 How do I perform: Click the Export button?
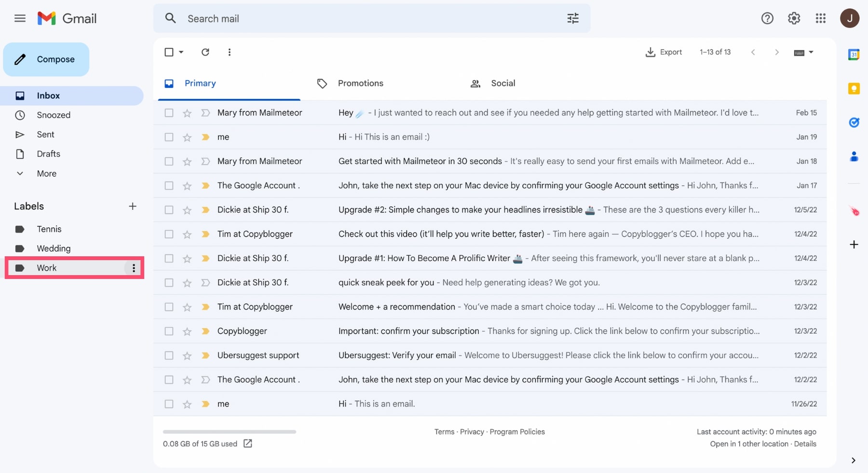(x=664, y=52)
